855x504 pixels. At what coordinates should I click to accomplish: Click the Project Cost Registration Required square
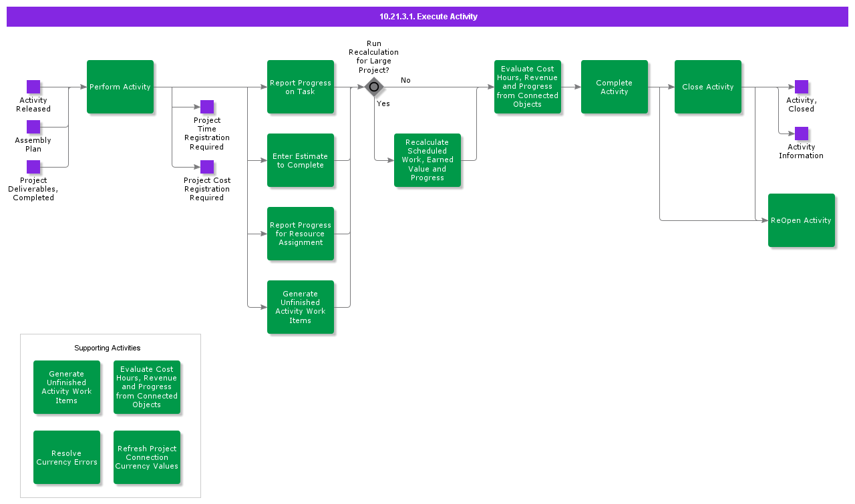(x=207, y=167)
